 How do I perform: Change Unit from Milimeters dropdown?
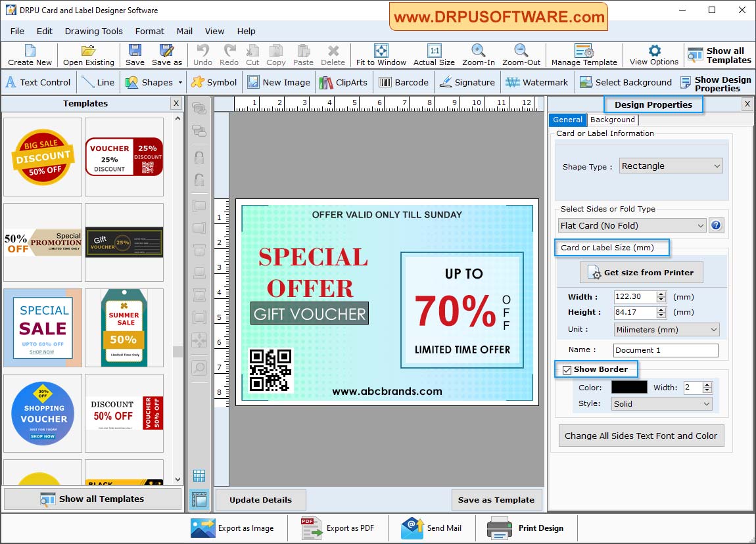(x=666, y=329)
